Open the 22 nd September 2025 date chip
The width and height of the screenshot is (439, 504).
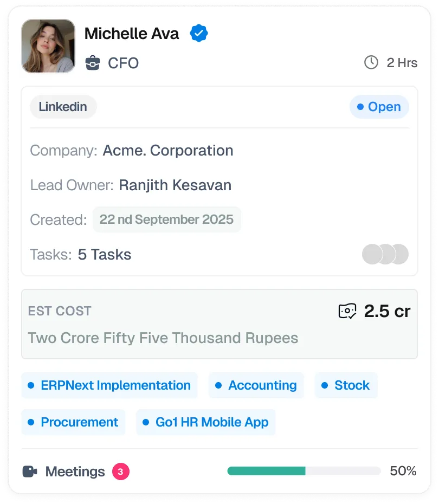click(166, 219)
